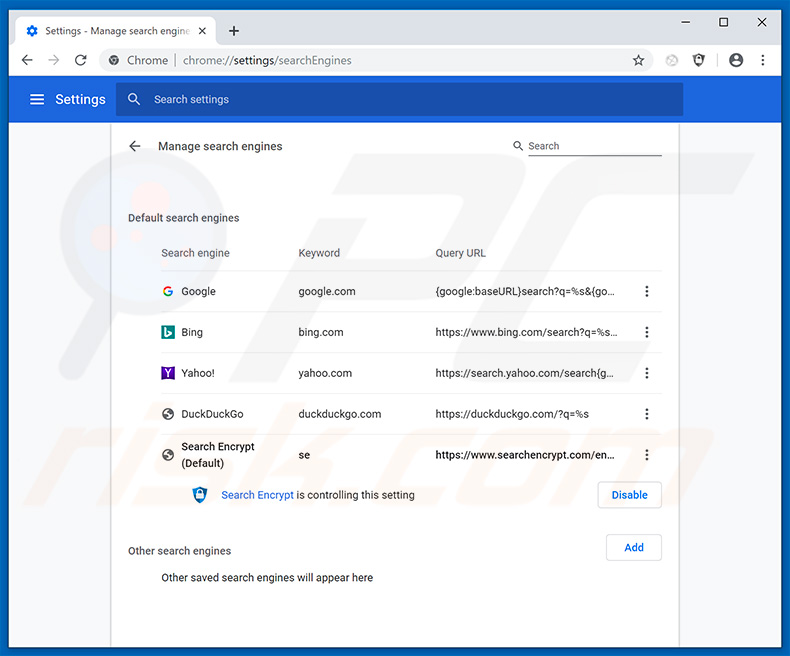Select the duckduckgo.com keyword
The height and width of the screenshot is (656, 790).
click(340, 414)
